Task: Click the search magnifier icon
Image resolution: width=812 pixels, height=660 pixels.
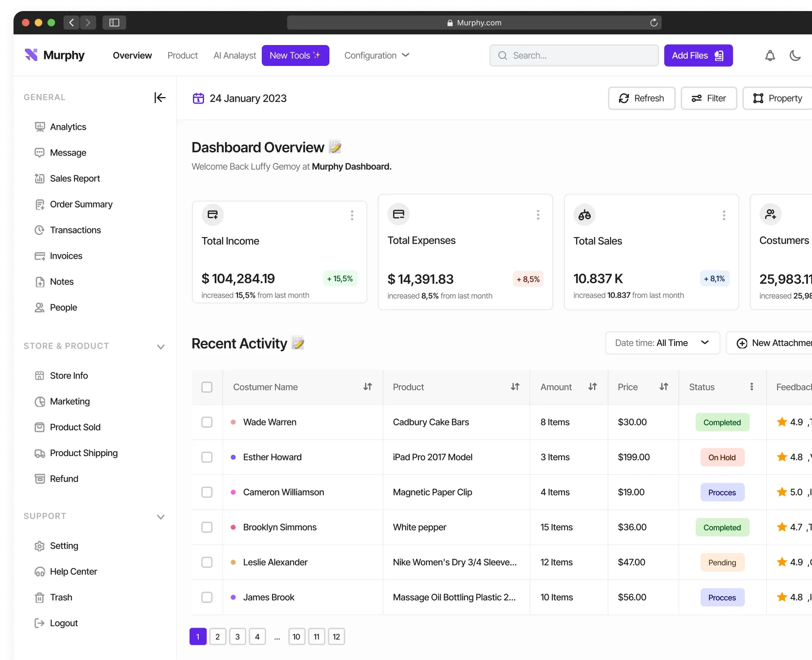Action: point(502,55)
